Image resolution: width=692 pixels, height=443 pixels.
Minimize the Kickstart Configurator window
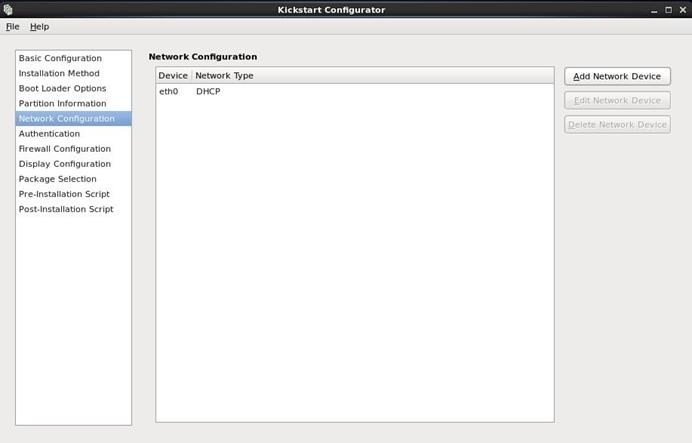654,10
